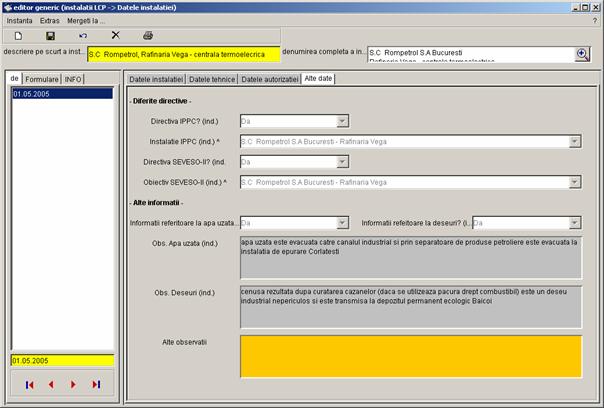Viewport: 604px width, 408px height.
Task: Switch to the Formulare tab
Action: point(42,79)
